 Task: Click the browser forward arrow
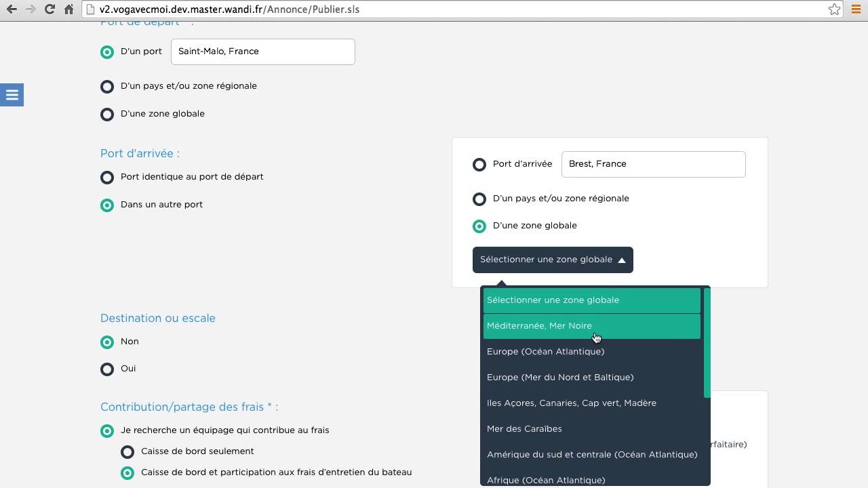30,9
